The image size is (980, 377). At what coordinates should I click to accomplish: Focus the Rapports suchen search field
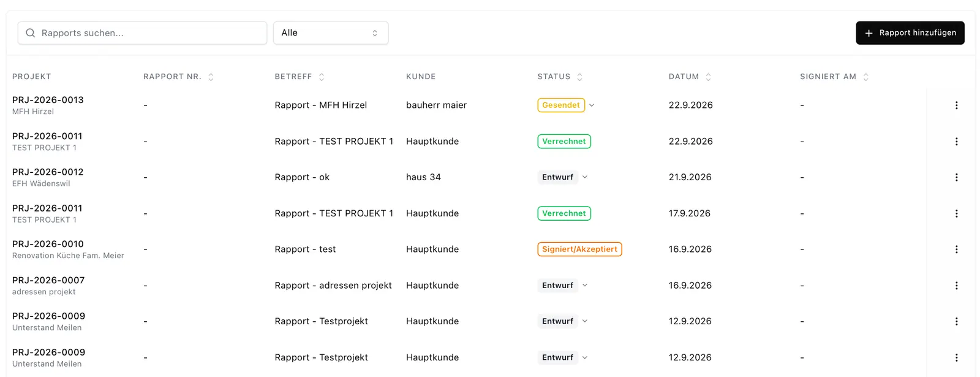pyautogui.click(x=142, y=33)
